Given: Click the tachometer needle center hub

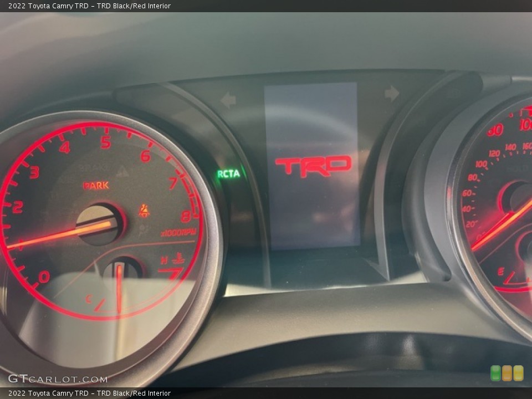Looking at the screenshot, I should coord(101,224).
